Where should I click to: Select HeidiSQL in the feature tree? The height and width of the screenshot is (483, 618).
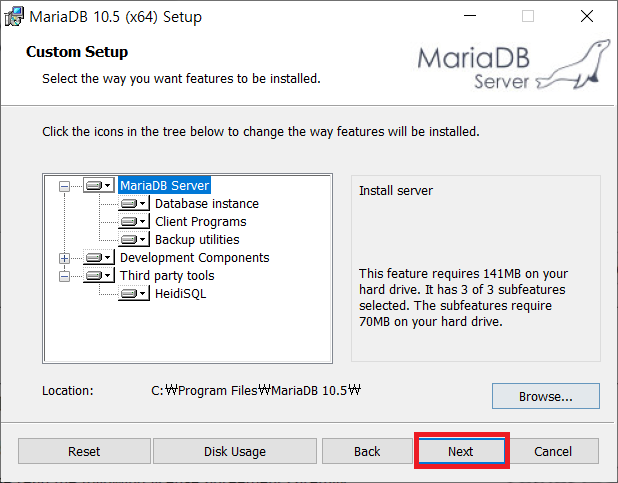point(181,293)
